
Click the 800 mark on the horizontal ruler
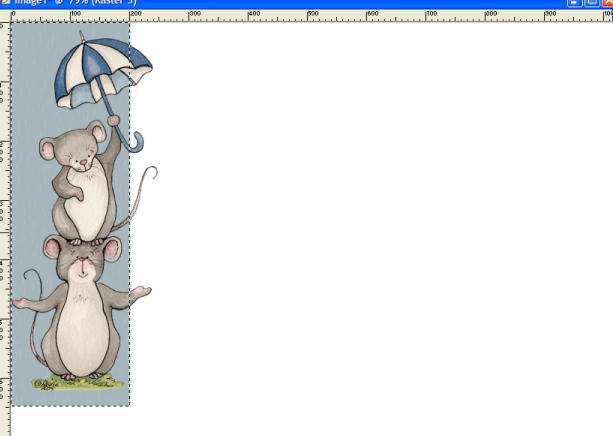click(491, 14)
